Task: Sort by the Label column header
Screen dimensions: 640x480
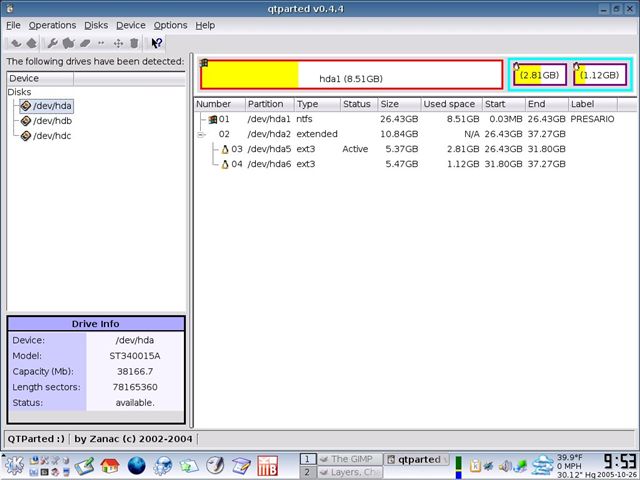Action: point(593,104)
